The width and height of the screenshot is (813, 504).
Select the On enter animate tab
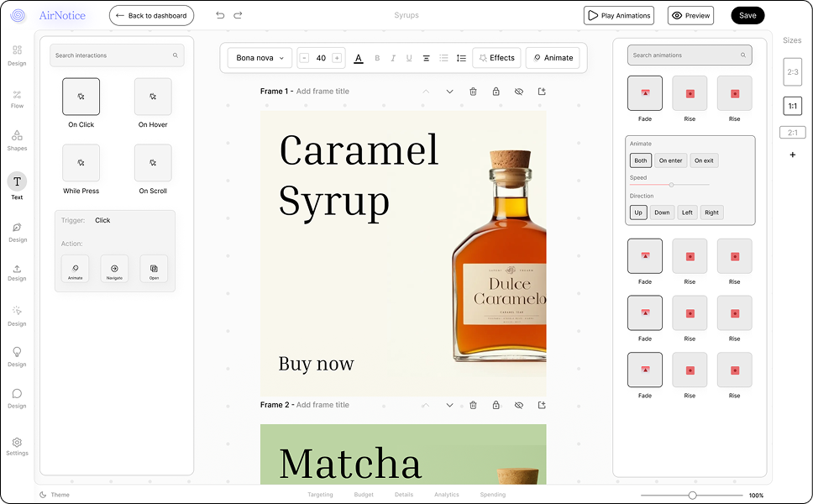pyautogui.click(x=670, y=160)
